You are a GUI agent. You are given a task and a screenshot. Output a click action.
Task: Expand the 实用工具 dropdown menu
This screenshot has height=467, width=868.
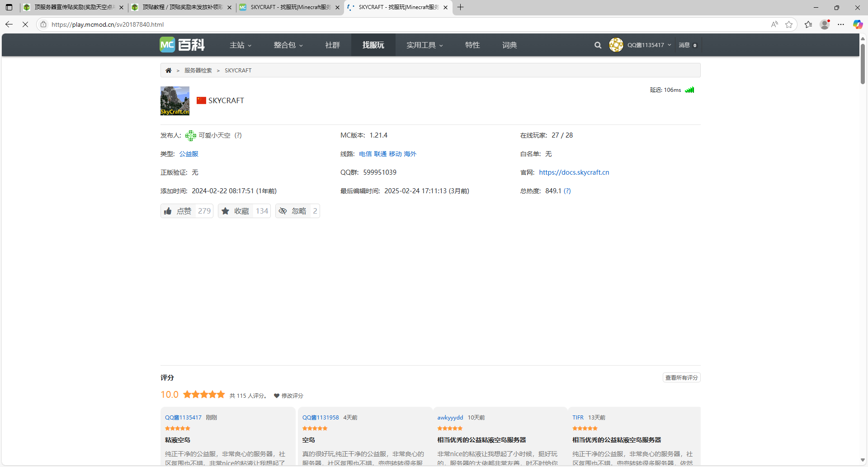click(425, 45)
